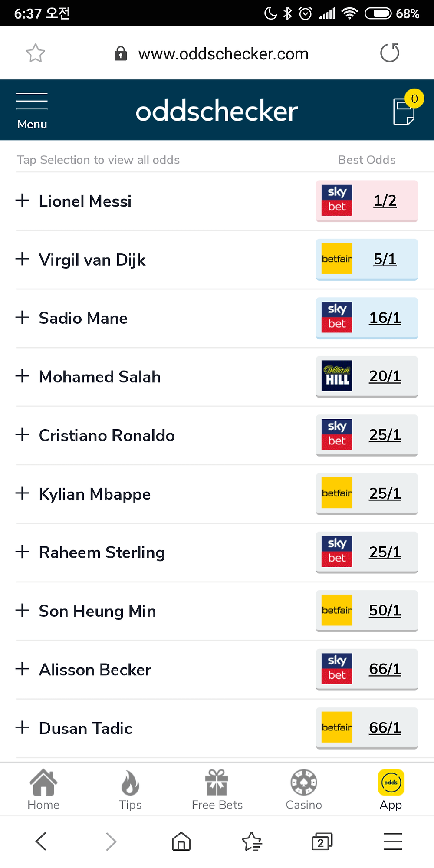Switch to the Free Bets tab

point(217,790)
